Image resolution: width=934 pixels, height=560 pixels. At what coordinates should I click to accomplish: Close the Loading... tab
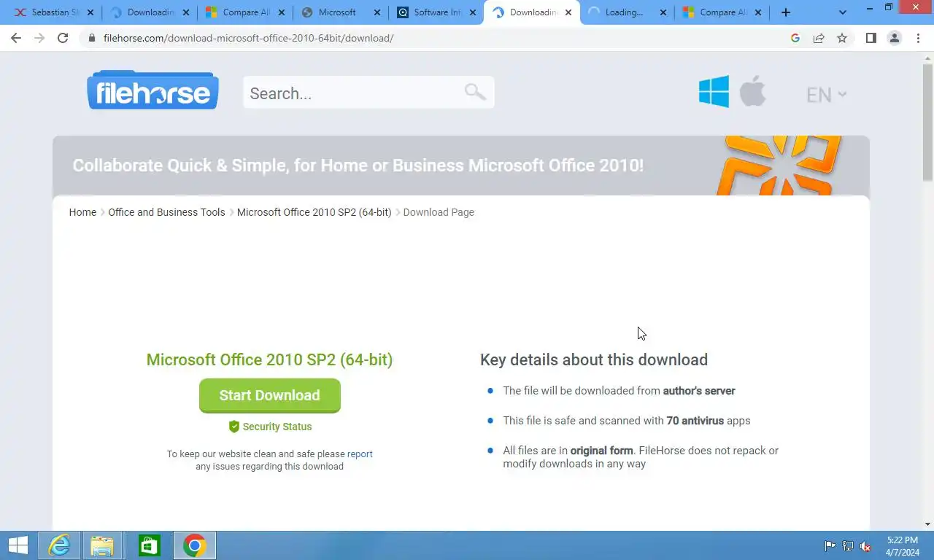[x=663, y=12]
